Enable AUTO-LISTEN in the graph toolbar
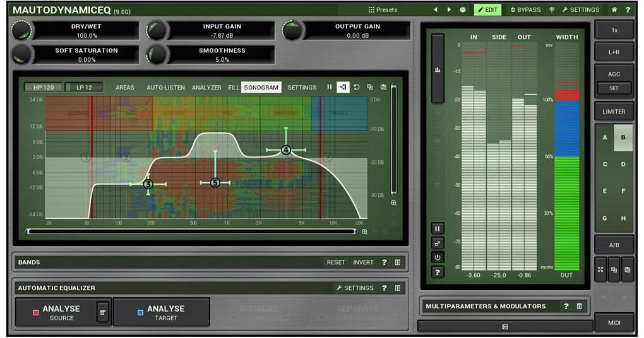This screenshot has height=338, width=644. pos(165,88)
